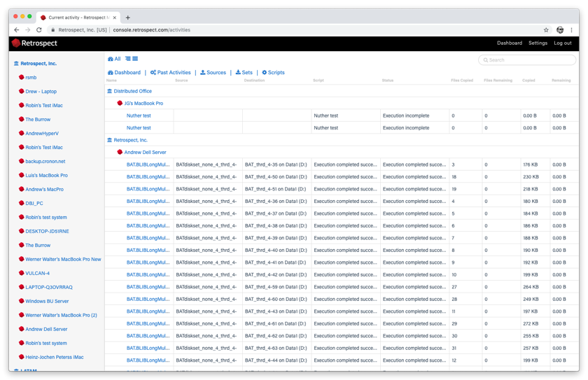
Task: Select the All filter
Action: coord(114,59)
